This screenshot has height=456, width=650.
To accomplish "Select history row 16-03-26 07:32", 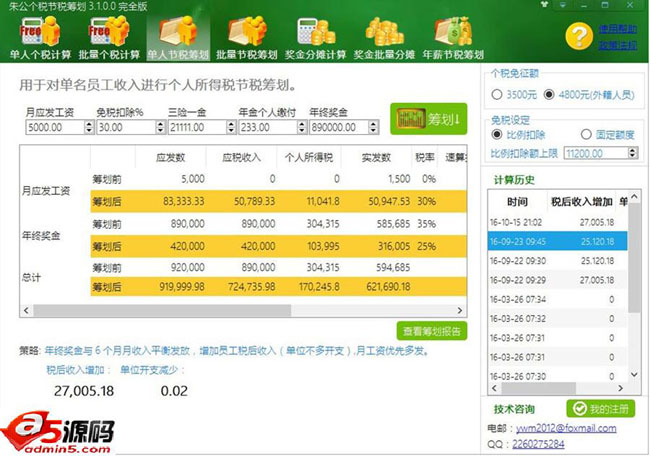I will pos(558,319).
